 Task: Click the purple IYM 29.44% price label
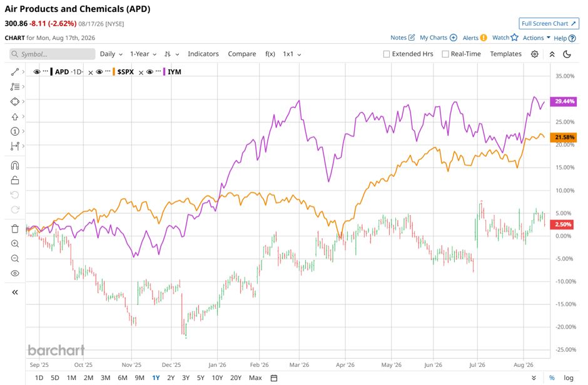pos(564,101)
